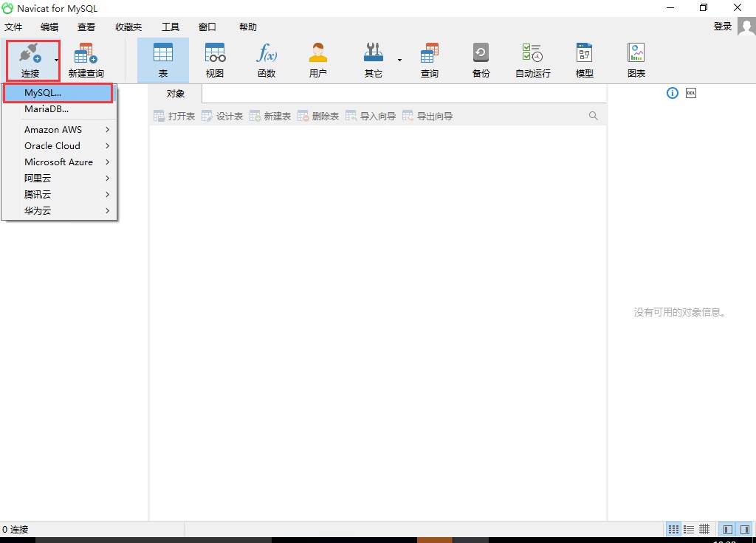Select the View (视图) toolbar icon
Image resolution: width=756 pixels, height=543 pixels.
pyautogui.click(x=215, y=60)
